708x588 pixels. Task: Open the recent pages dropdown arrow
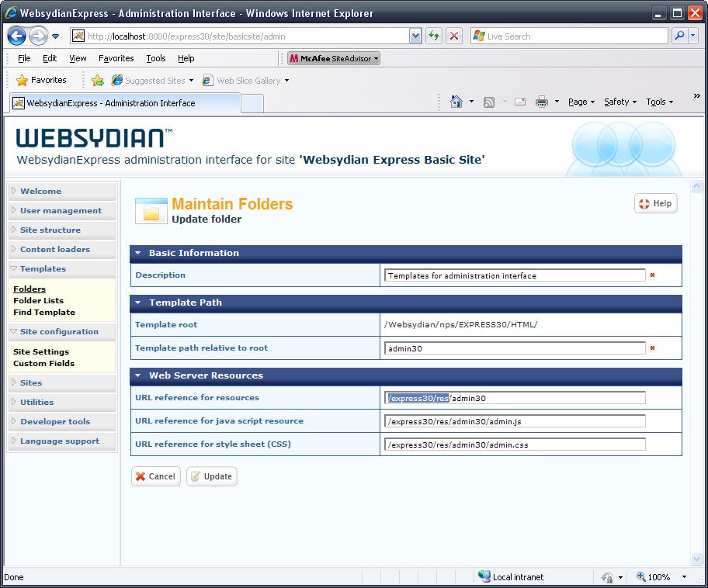tap(56, 36)
